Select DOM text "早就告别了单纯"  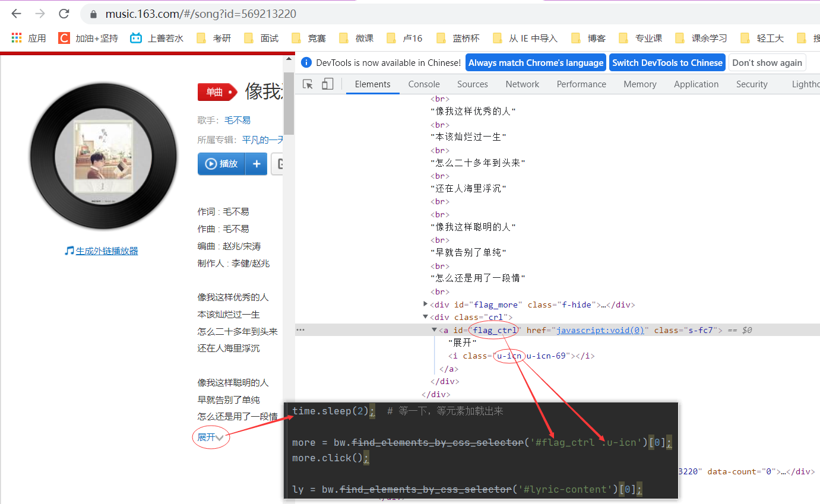(x=468, y=253)
